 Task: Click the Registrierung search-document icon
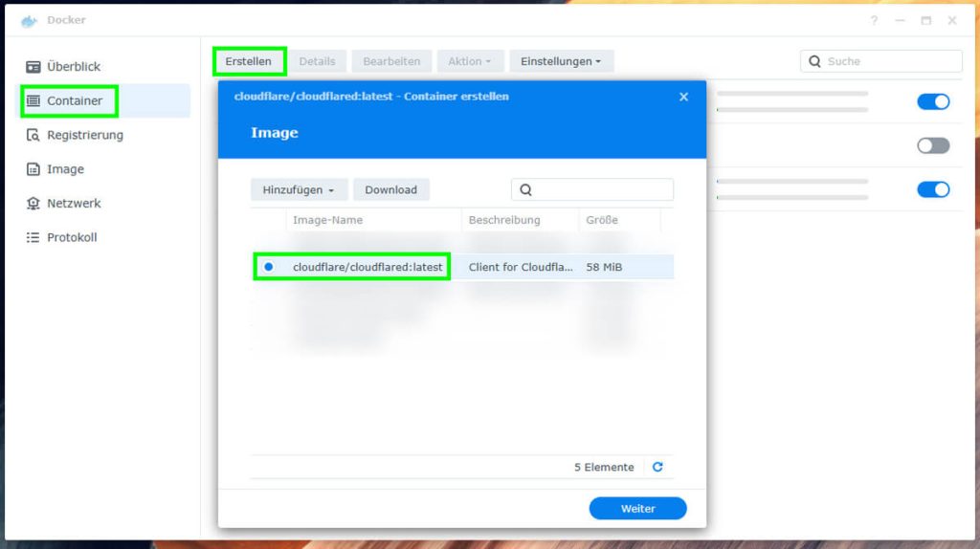point(33,135)
